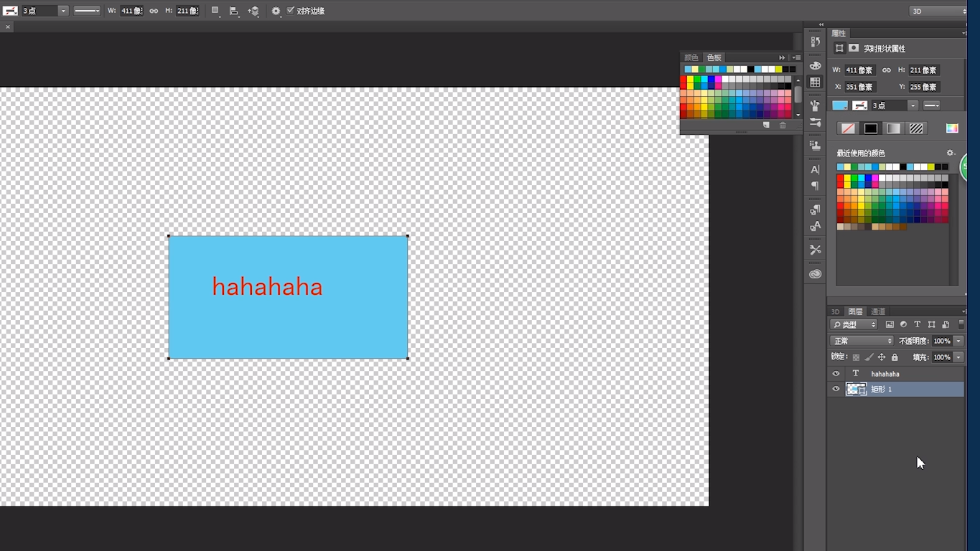The height and width of the screenshot is (551, 980).
Task: Open the Color panel palette icon
Action: [x=815, y=65]
